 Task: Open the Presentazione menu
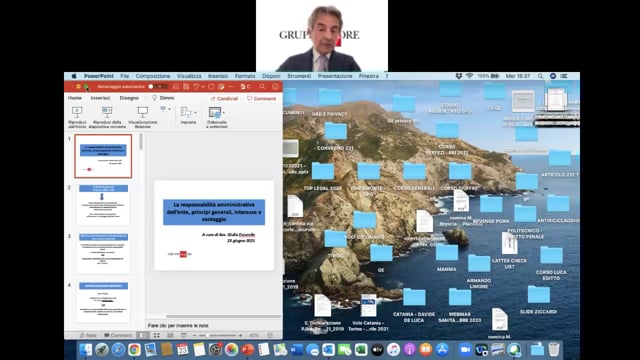[335, 76]
